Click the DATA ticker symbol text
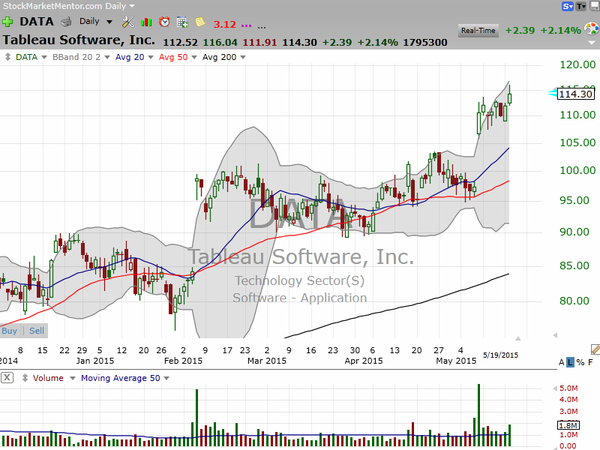This screenshot has height=450, width=600. tap(37, 21)
